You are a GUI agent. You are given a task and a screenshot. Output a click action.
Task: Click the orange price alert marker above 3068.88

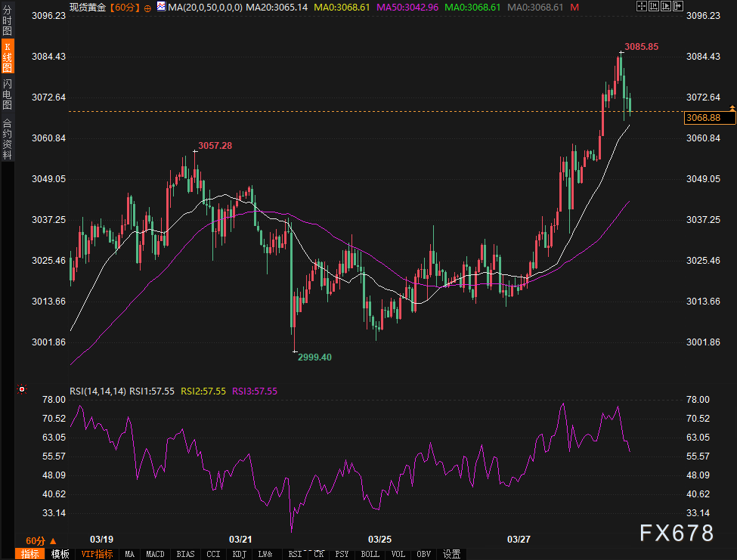point(732,110)
